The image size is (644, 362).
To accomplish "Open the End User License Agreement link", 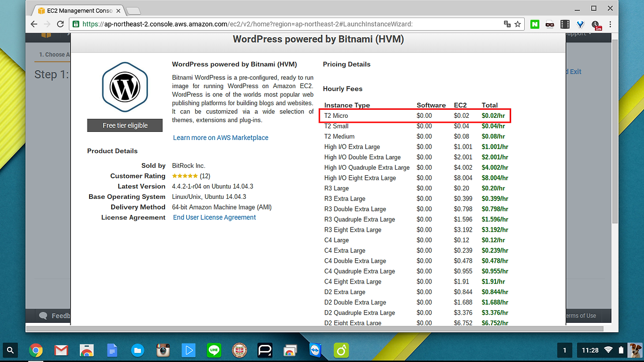I will click(214, 218).
